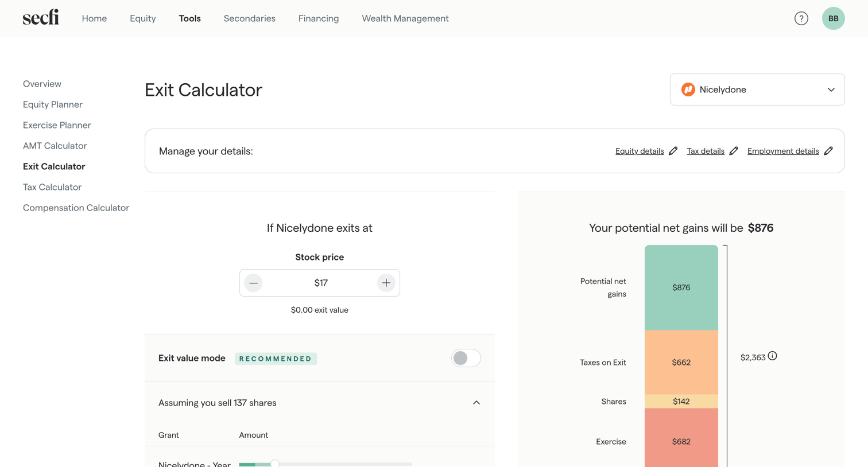
Task: Click the Tax details link
Action: [x=706, y=151]
